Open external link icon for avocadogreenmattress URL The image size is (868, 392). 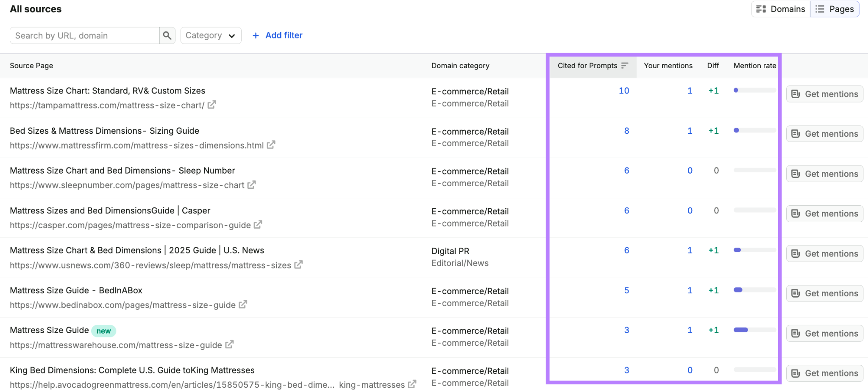click(412, 384)
